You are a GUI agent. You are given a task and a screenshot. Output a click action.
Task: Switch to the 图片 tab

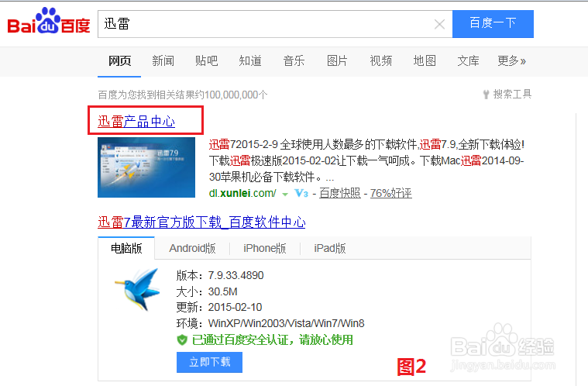[337, 60]
